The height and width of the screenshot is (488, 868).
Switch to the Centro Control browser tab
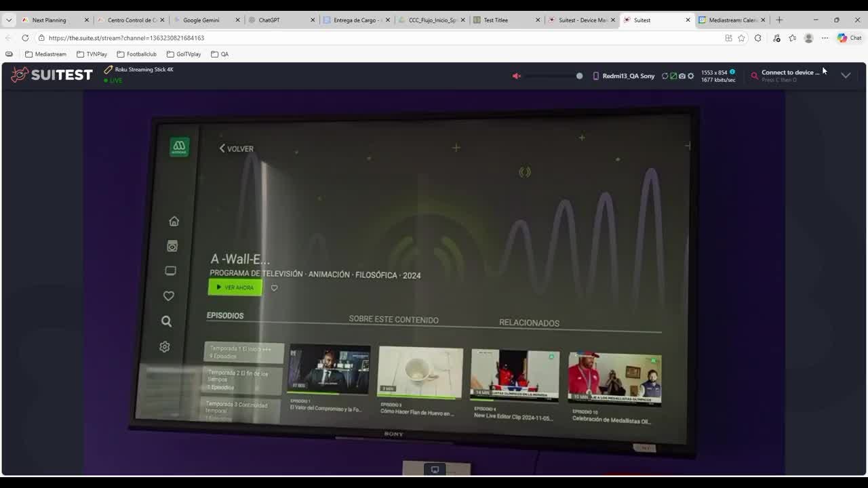[130, 20]
